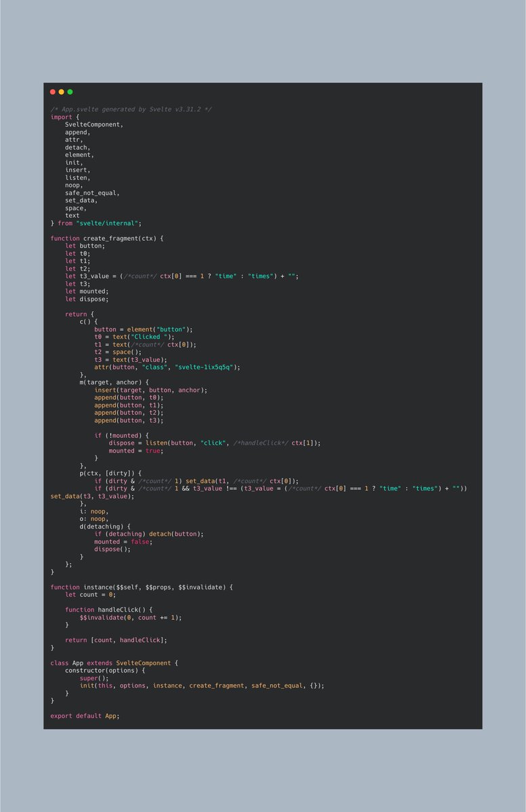Select "attr," in the import list
526x812 pixels.
[x=74, y=139]
